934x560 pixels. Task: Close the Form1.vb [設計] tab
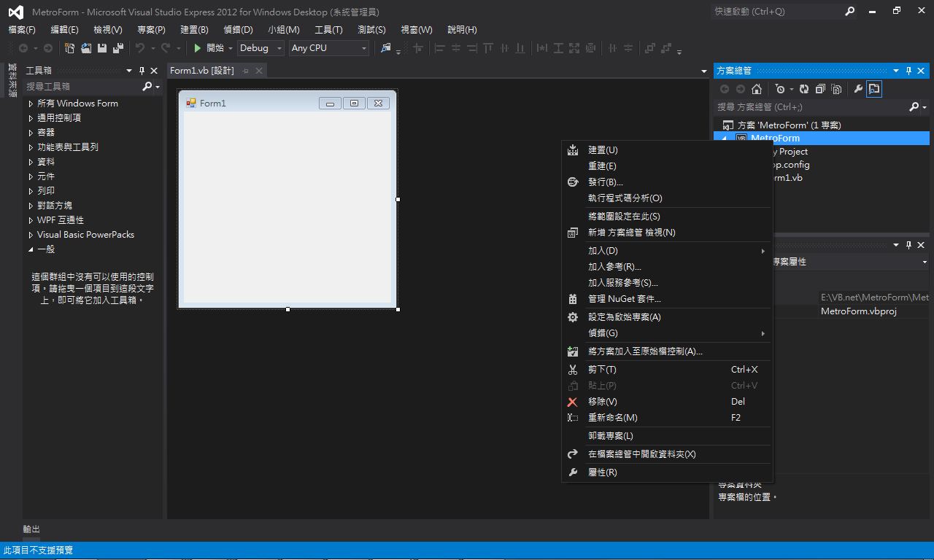(x=258, y=71)
